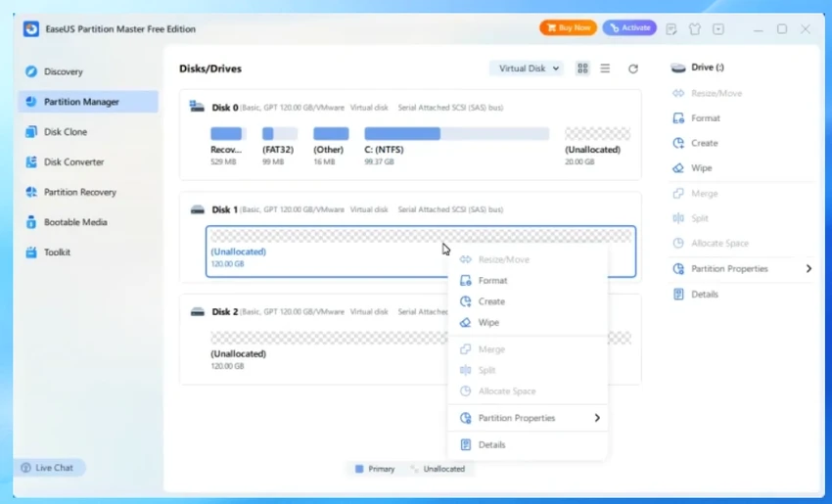Screen dimensions: 832x504
Task: Click the Activate button
Action: 629,27
